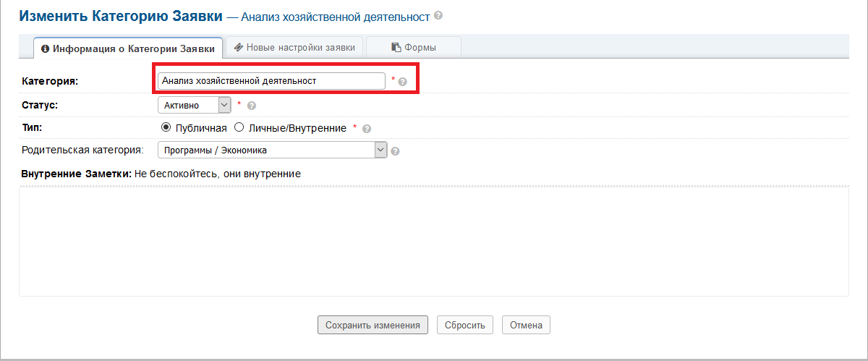Click the help icon beside the page title
The height and width of the screenshot is (361, 868).
point(438,15)
